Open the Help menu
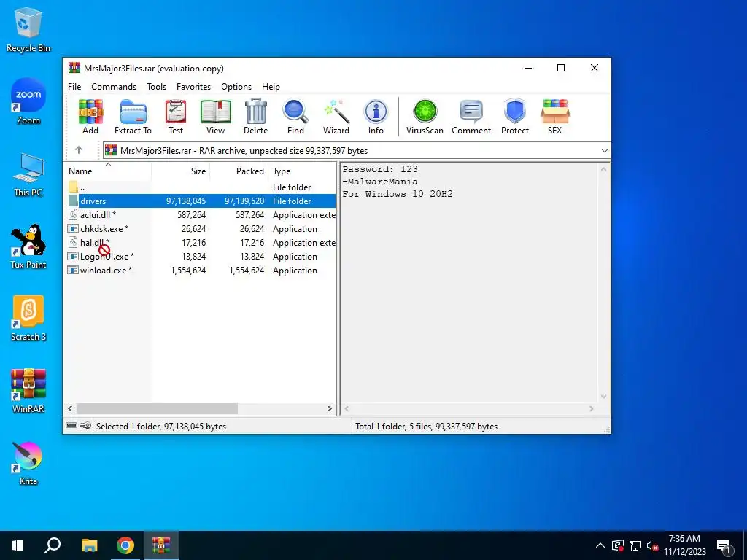The height and width of the screenshot is (560, 747). (271, 87)
